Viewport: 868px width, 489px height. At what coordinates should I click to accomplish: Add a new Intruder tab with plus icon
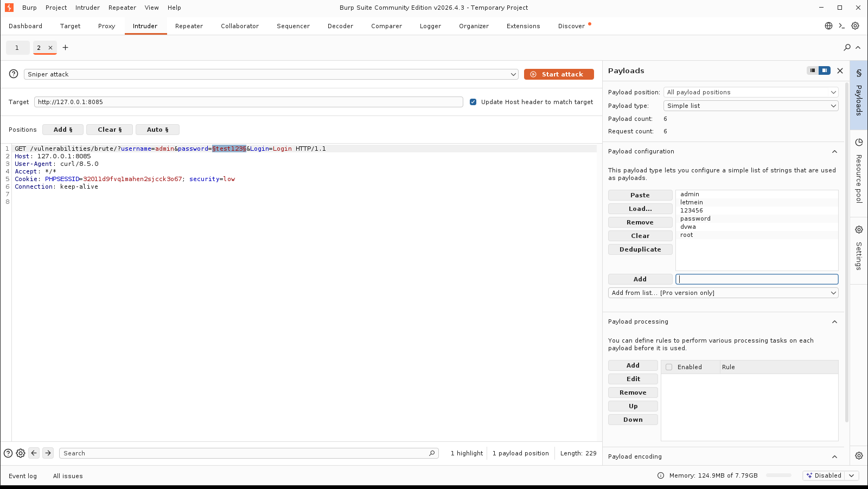[x=65, y=48]
